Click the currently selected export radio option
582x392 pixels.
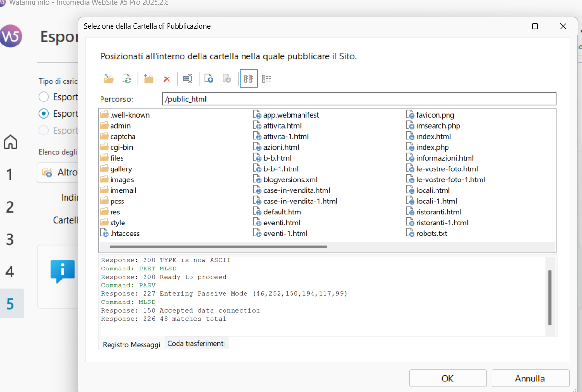44,114
